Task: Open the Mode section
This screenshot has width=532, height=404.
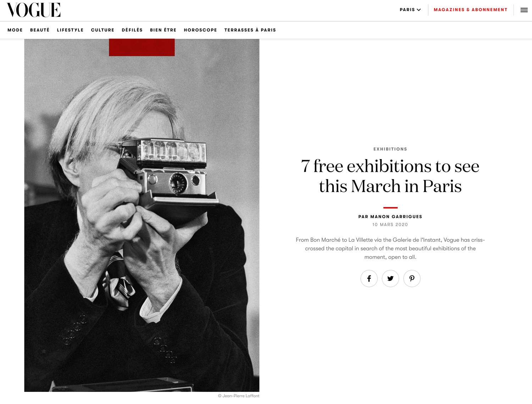Action: pos(15,30)
